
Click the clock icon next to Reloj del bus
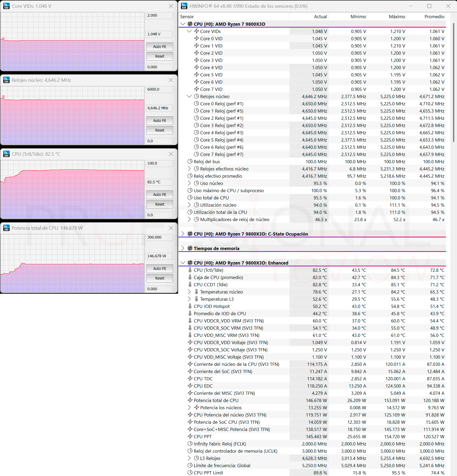190,161
